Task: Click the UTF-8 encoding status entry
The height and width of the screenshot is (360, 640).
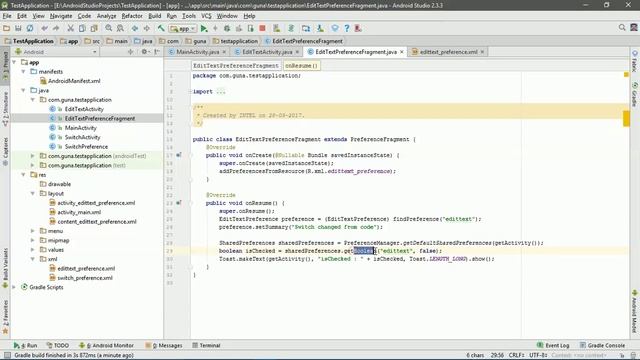Action: pos(538,355)
